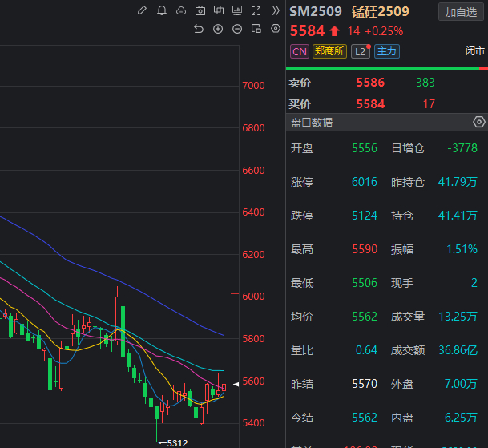Select the 郑商所 exchange tag
Viewport: 488px width, 448px height.
point(329,51)
